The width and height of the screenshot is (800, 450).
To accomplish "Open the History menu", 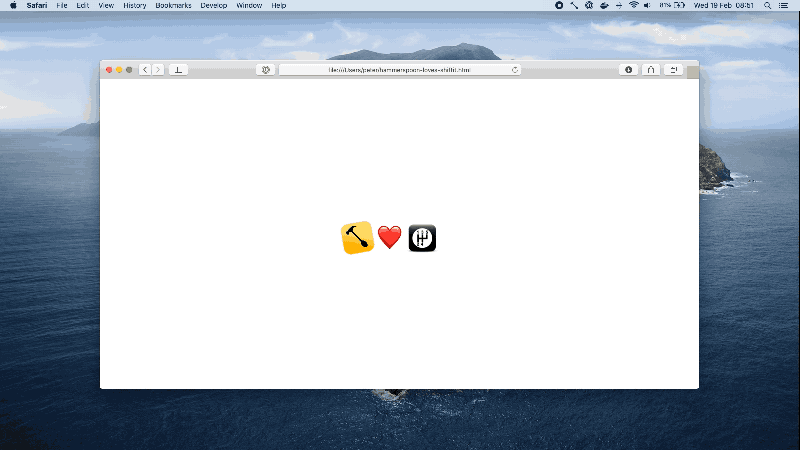I will click(135, 6).
